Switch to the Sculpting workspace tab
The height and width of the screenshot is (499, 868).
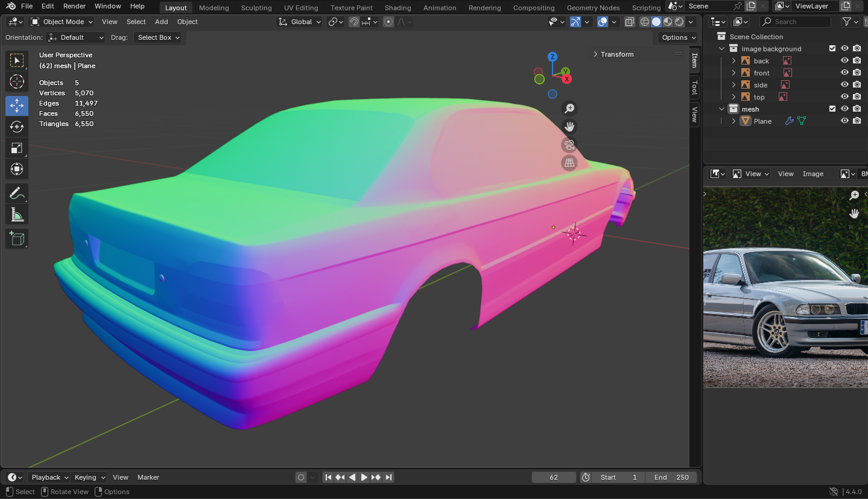pos(256,8)
